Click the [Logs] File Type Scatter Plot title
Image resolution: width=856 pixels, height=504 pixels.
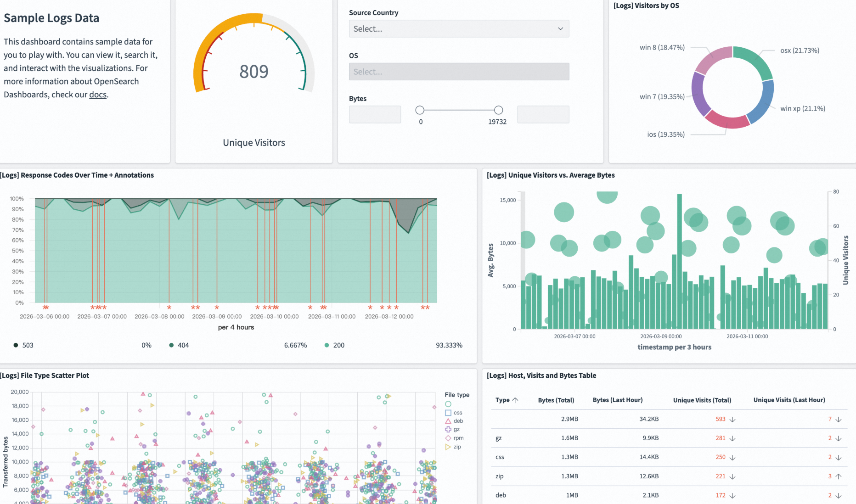(45, 375)
